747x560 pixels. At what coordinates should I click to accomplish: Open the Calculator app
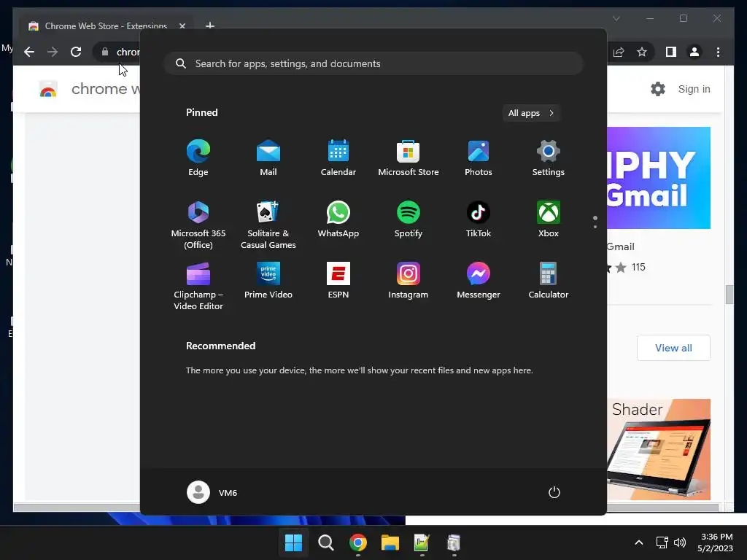[549, 281]
